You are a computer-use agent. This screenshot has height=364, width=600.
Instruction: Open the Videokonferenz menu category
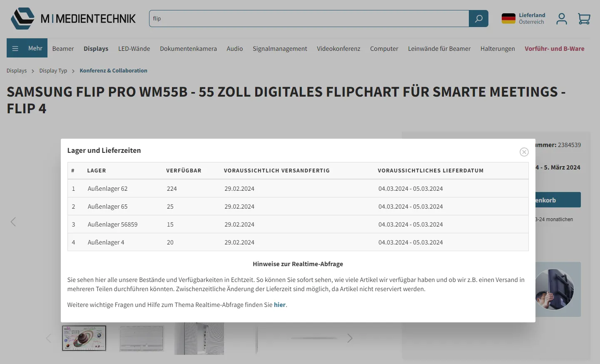pos(338,49)
